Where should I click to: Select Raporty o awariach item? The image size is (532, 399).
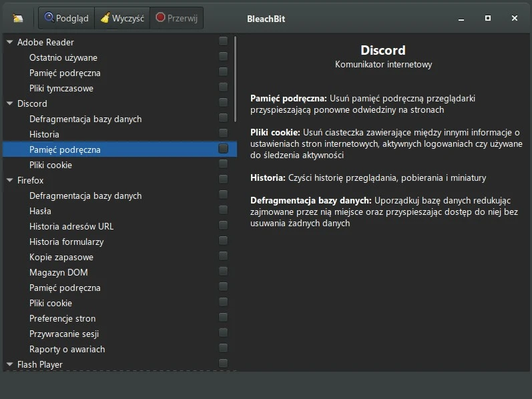coord(67,349)
